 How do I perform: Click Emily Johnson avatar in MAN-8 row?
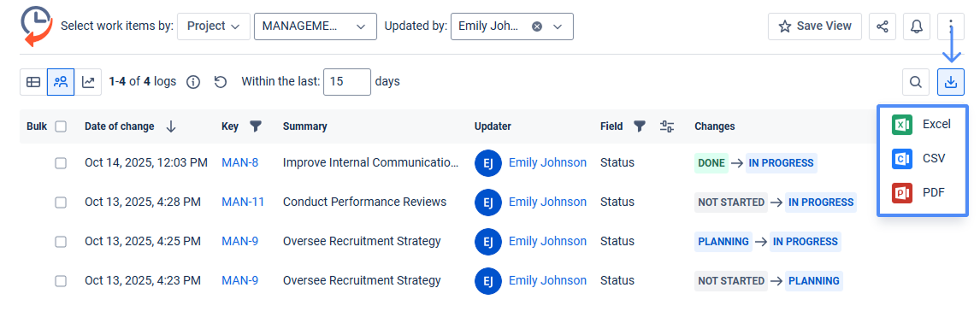click(x=488, y=163)
